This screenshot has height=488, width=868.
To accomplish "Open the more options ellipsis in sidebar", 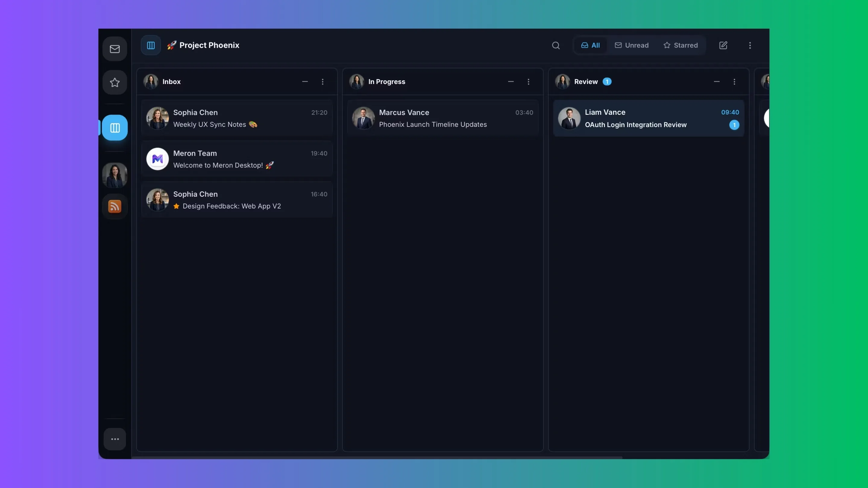I will 115,439.
